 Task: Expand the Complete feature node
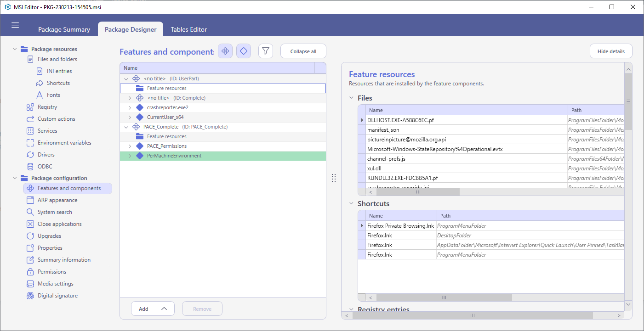pyautogui.click(x=130, y=98)
